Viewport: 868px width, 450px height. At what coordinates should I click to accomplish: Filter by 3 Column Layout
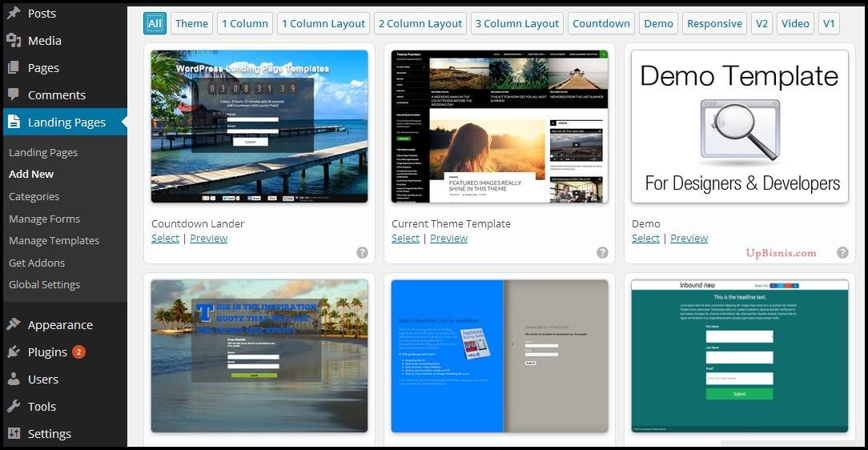(517, 23)
